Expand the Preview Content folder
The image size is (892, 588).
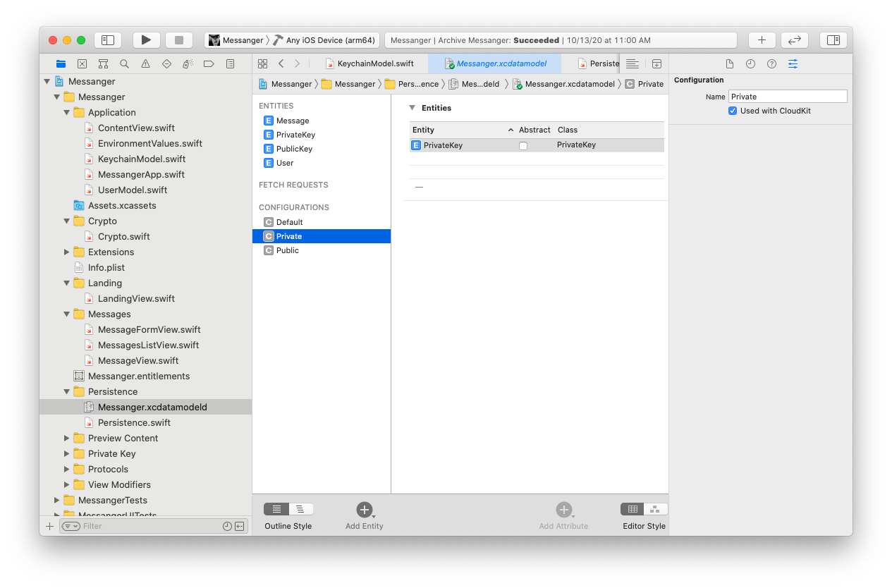tap(67, 438)
